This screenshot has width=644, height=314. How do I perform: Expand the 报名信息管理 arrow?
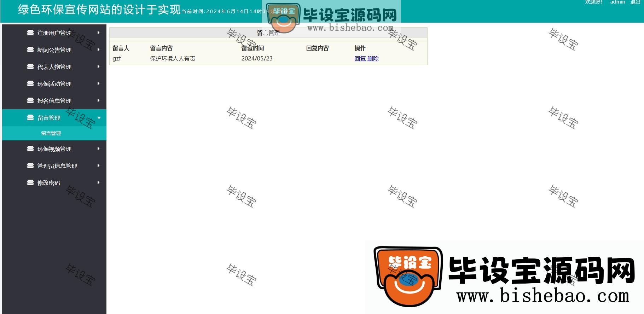[98, 100]
